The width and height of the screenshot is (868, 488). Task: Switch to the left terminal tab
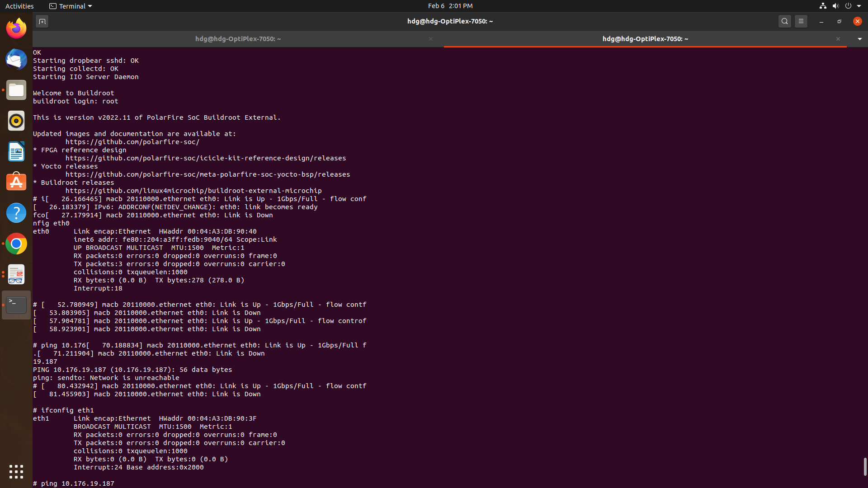pyautogui.click(x=238, y=39)
